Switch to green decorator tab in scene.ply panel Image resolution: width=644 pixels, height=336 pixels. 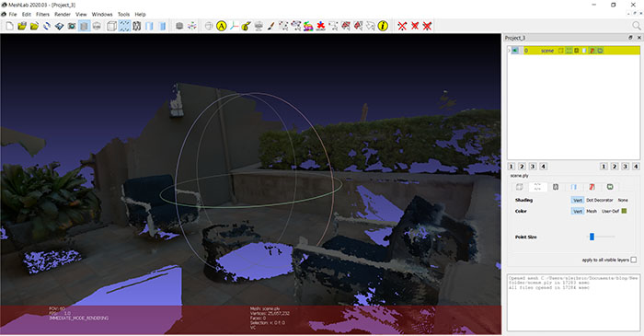(610, 187)
